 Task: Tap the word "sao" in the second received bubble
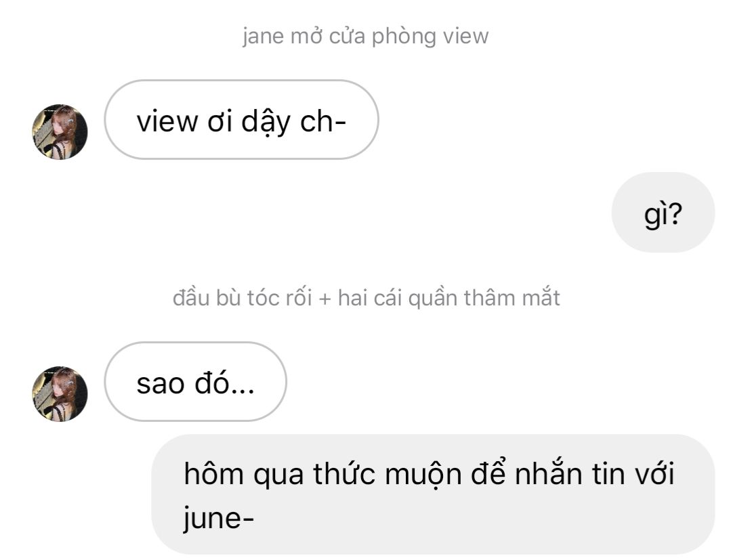pyautogui.click(x=161, y=383)
